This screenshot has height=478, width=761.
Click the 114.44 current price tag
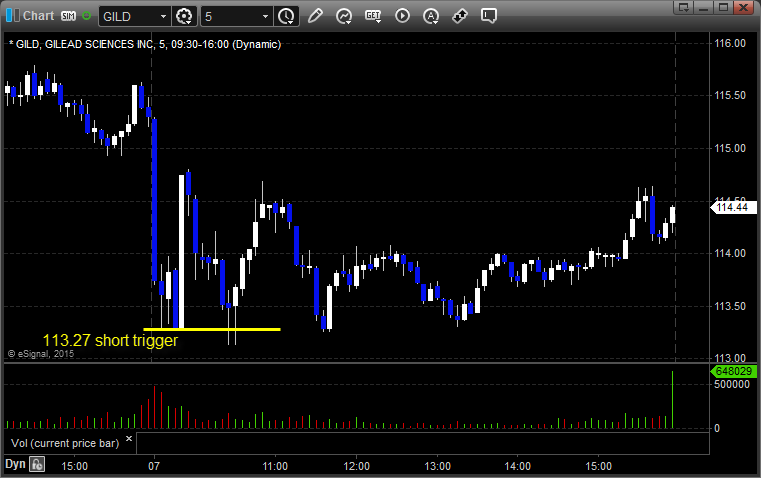733,207
